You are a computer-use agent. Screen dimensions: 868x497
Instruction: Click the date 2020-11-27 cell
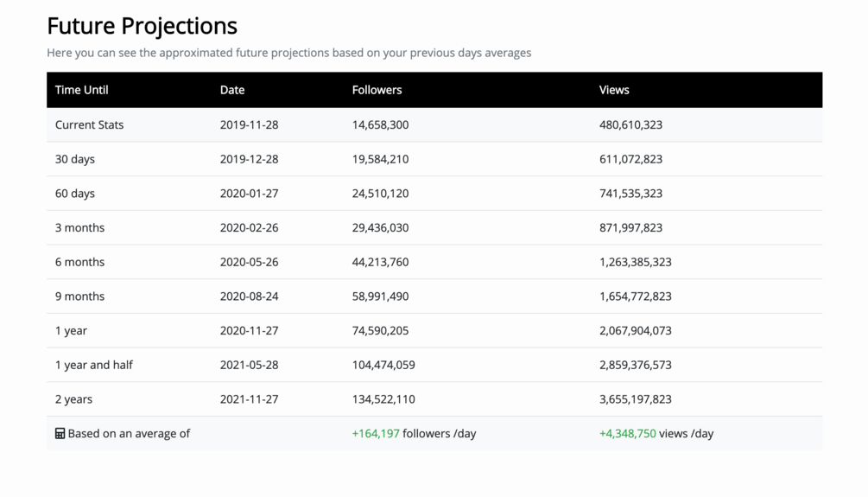point(249,330)
